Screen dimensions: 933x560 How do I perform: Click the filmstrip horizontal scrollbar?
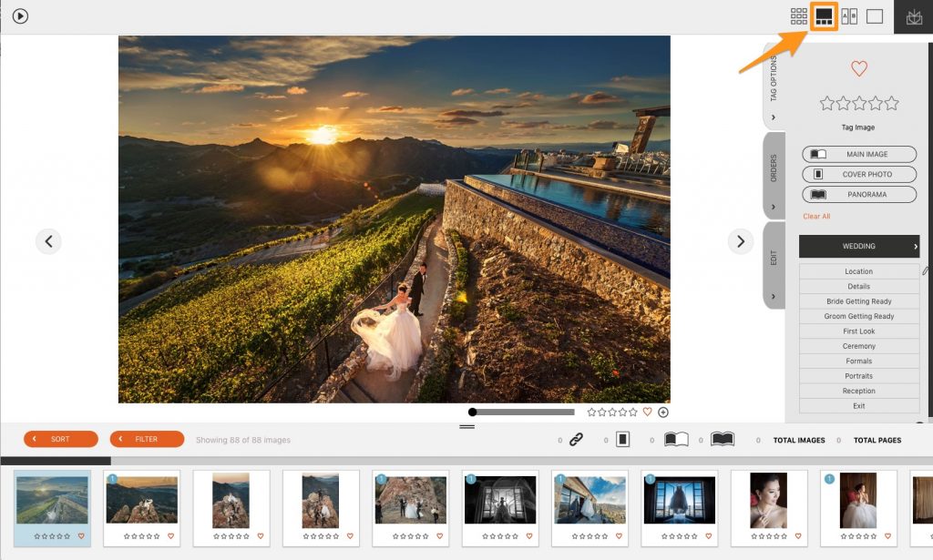tap(56, 461)
